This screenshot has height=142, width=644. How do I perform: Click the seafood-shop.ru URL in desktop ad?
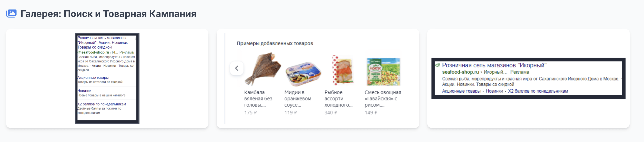(460, 72)
